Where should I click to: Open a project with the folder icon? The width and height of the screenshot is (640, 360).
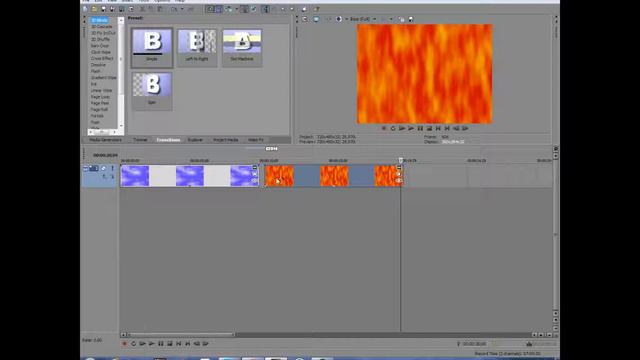coord(94,9)
